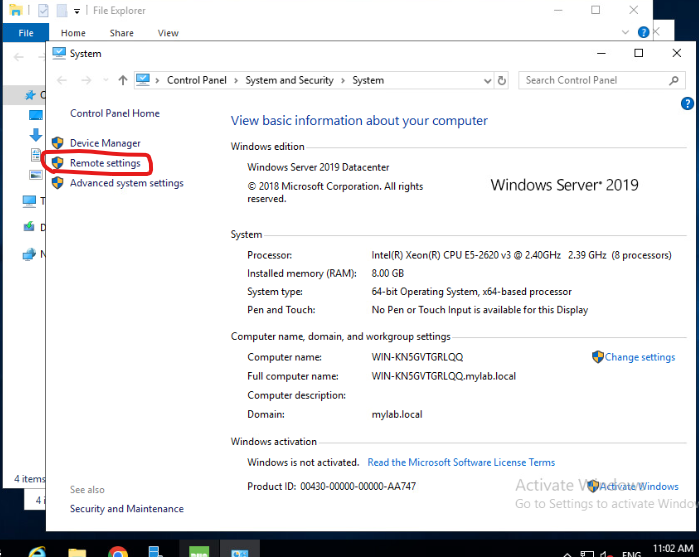Refresh the System page
This screenshot has height=557, width=699.
click(502, 81)
